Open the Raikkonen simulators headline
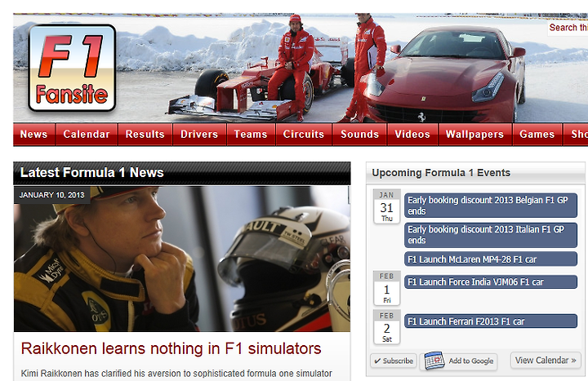 click(x=171, y=348)
